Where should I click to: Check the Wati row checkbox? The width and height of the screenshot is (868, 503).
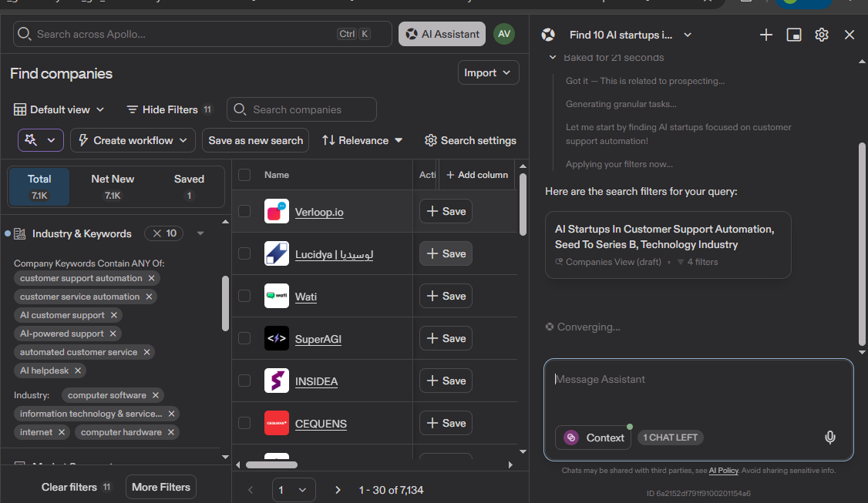tap(244, 296)
